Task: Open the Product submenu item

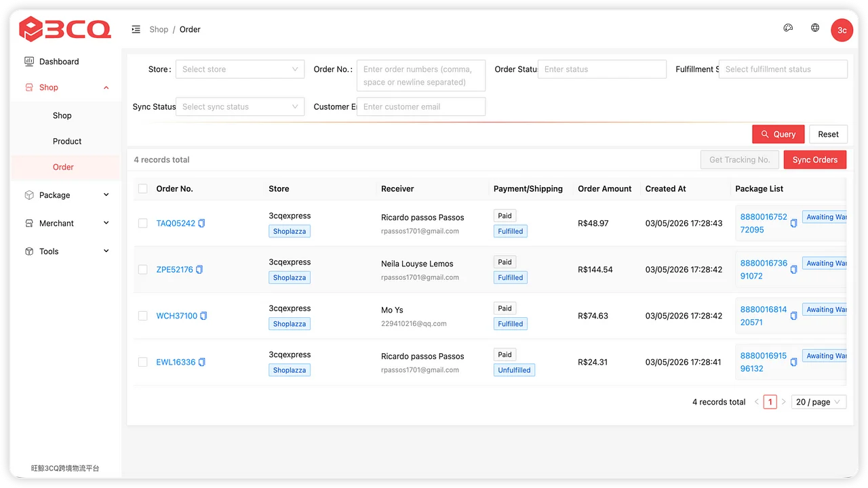Action: tap(67, 142)
